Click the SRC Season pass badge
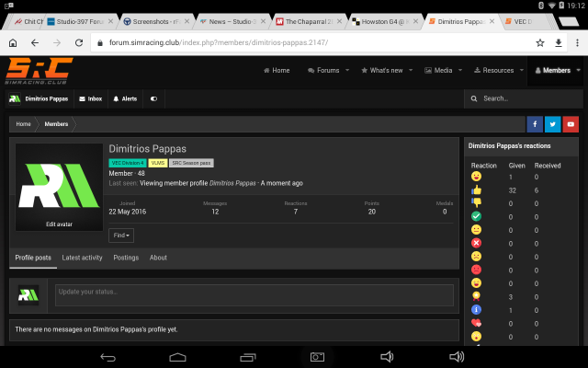The image size is (588, 368). pos(191,163)
